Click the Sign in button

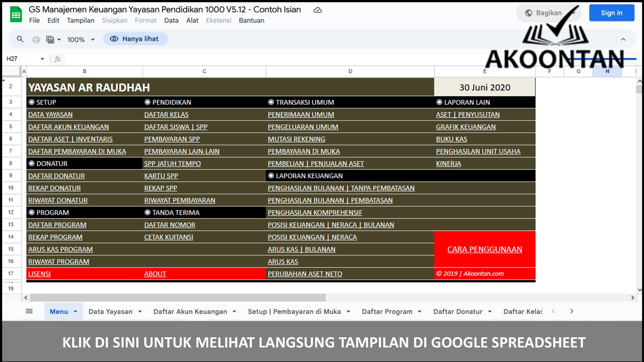[612, 13]
